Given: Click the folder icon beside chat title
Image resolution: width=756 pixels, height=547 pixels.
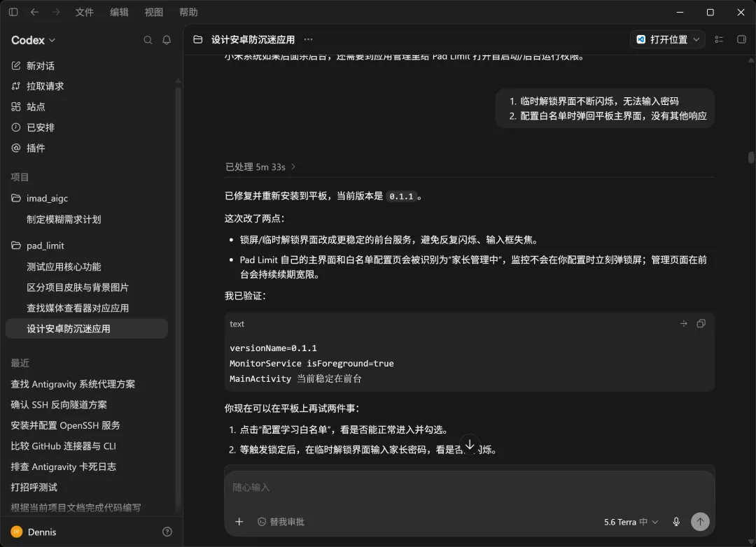Looking at the screenshot, I should (x=198, y=39).
